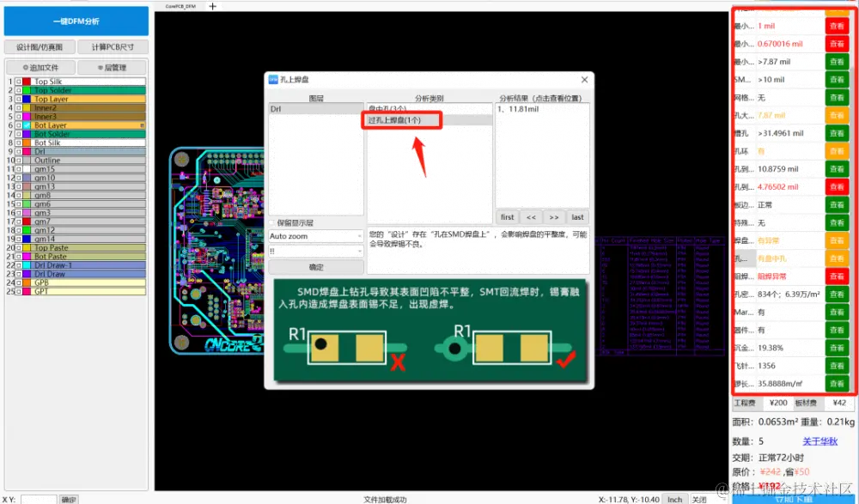This screenshot has width=859, height=504.
Task: Click 查看 for the orange 7.87 mil row
Action: pos(837,116)
